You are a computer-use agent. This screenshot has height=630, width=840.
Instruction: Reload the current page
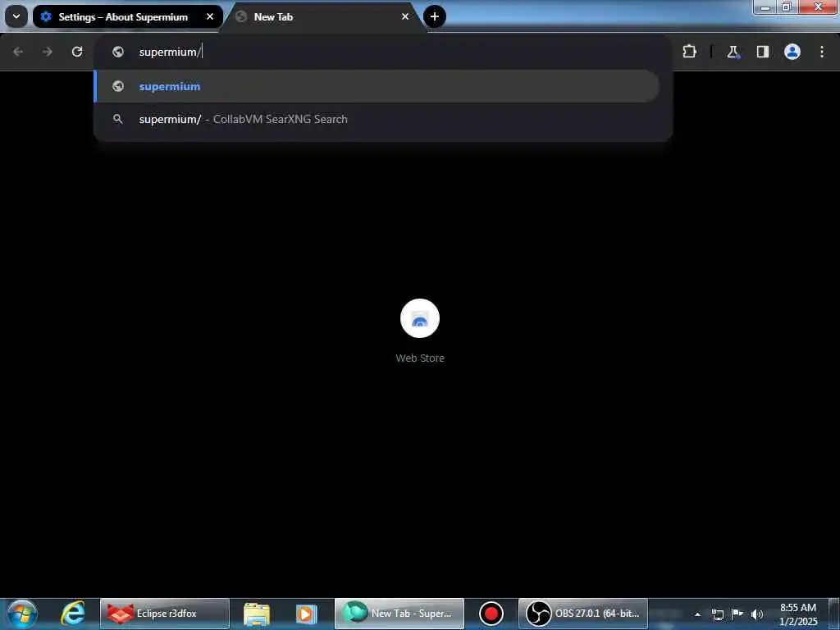[x=77, y=52]
